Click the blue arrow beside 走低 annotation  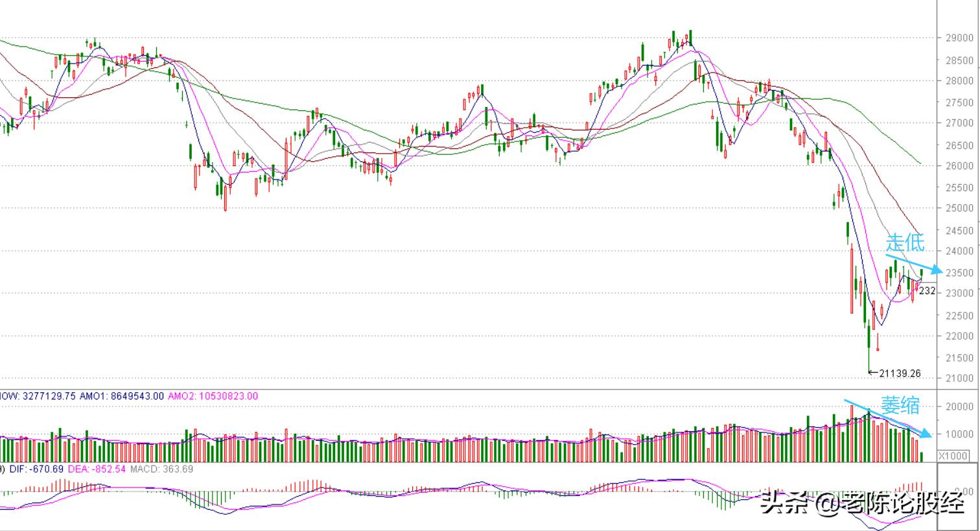pos(914,263)
